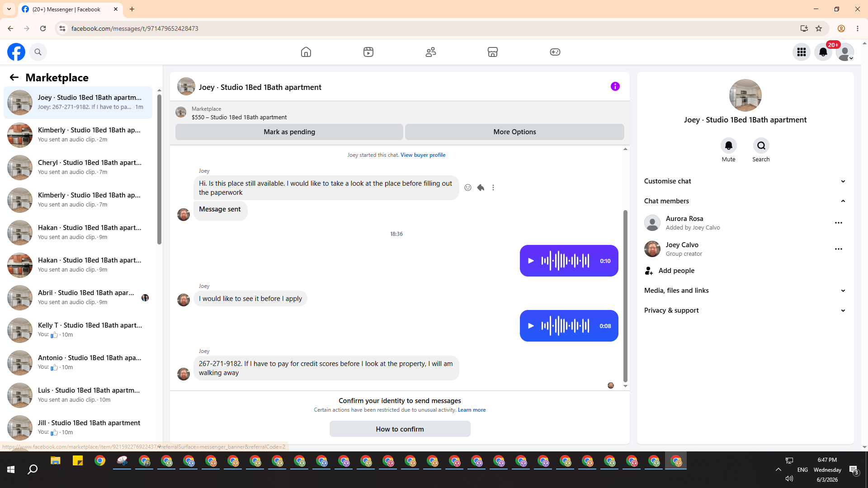The image size is (868, 488).
Task: Open Luis's Studio apartment conversation
Action: [x=78, y=395]
